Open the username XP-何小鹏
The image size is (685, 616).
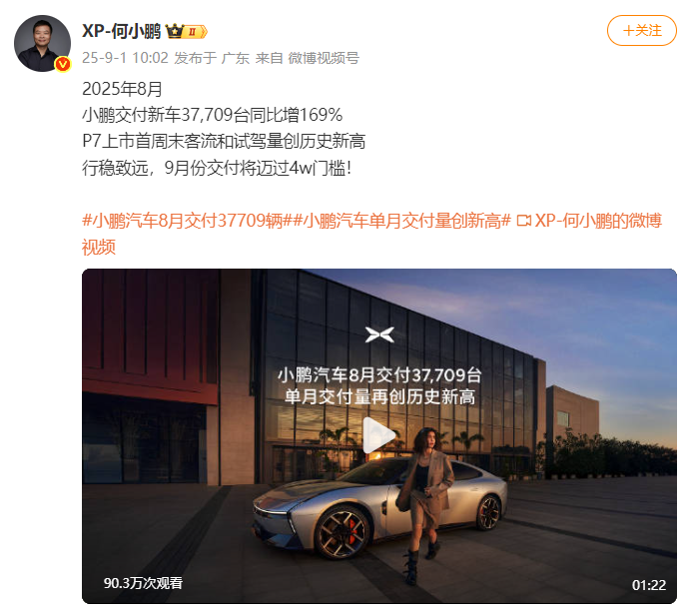coord(122,31)
